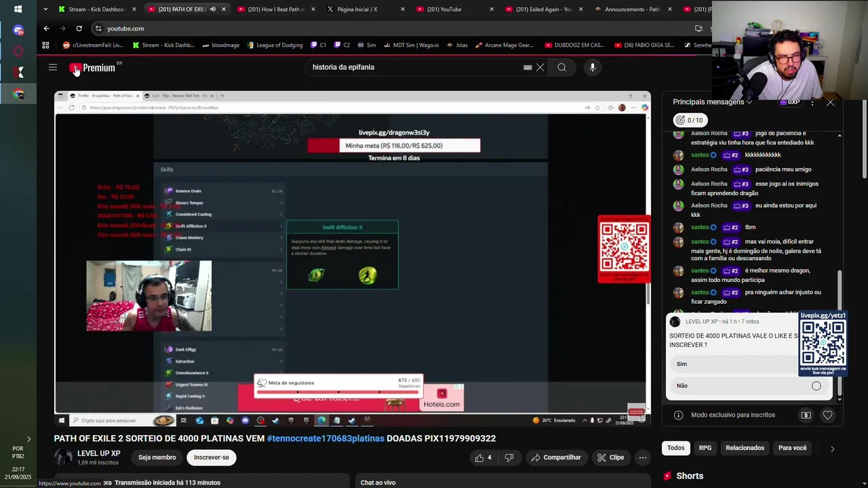Mute the playing PATH OF EXILE tab

coord(212,9)
